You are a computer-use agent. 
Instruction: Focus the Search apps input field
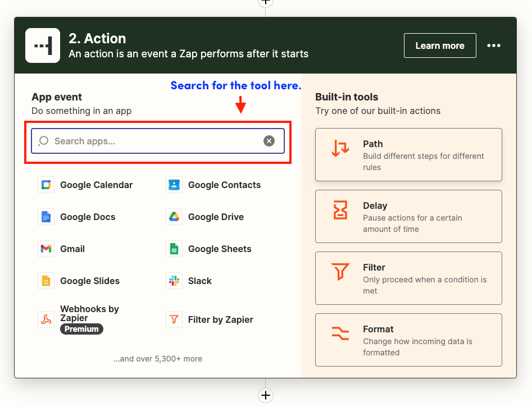(x=158, y=141)
